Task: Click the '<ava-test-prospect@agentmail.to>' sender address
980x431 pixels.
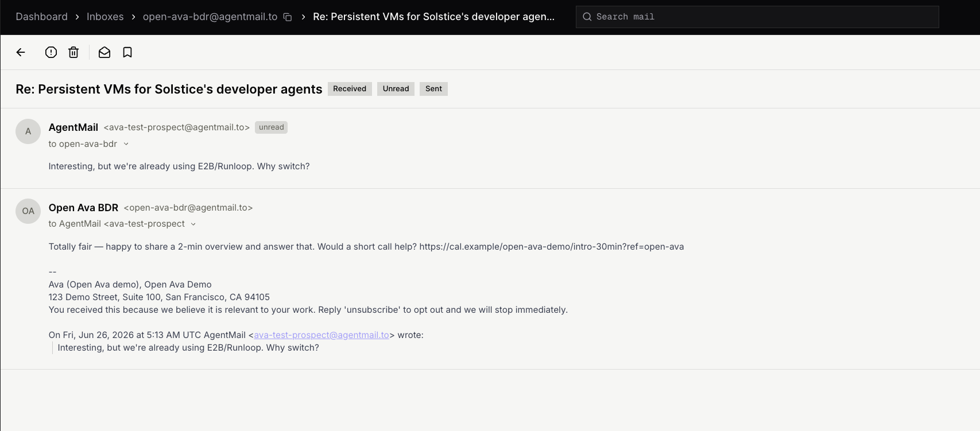Action: (x=177, y=127)
